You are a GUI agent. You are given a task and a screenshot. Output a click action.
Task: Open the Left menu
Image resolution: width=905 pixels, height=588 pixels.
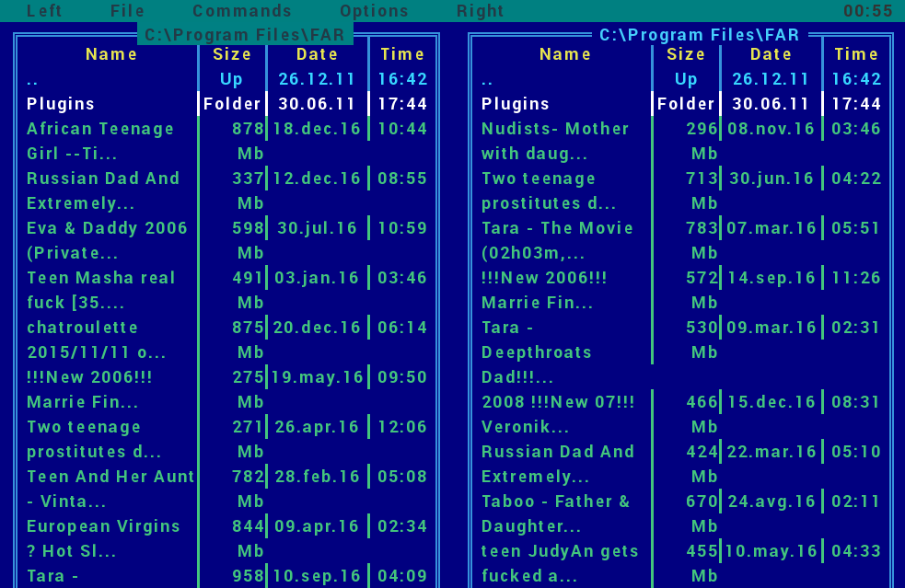[x=44, y=11]
